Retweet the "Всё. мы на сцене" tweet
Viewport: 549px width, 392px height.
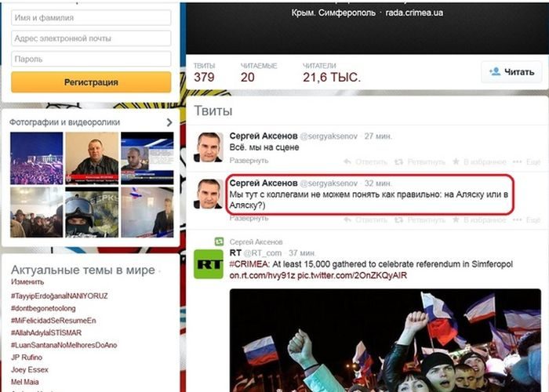click(x=420, y=162)
